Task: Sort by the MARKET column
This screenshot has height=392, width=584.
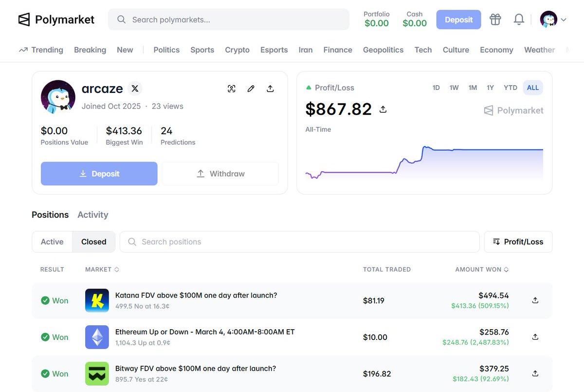Action: pyautogui.click(x=102, y=269)
